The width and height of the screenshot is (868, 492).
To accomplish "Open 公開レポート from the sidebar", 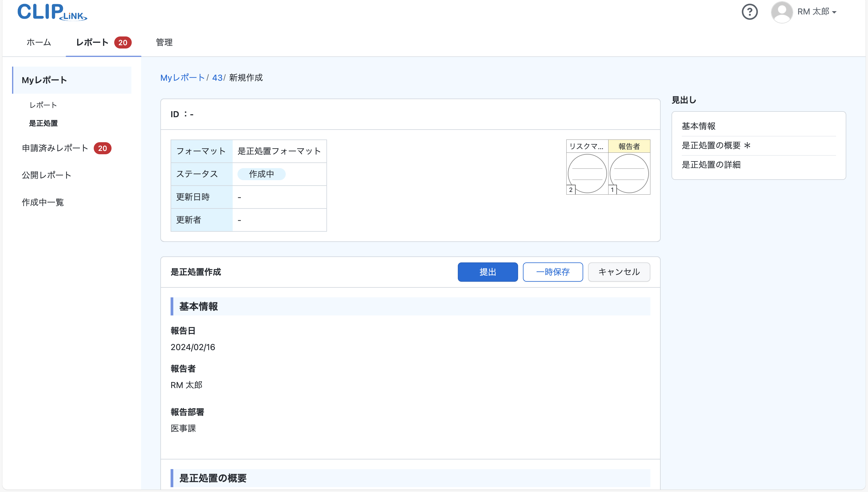I will tap(47, 175).
